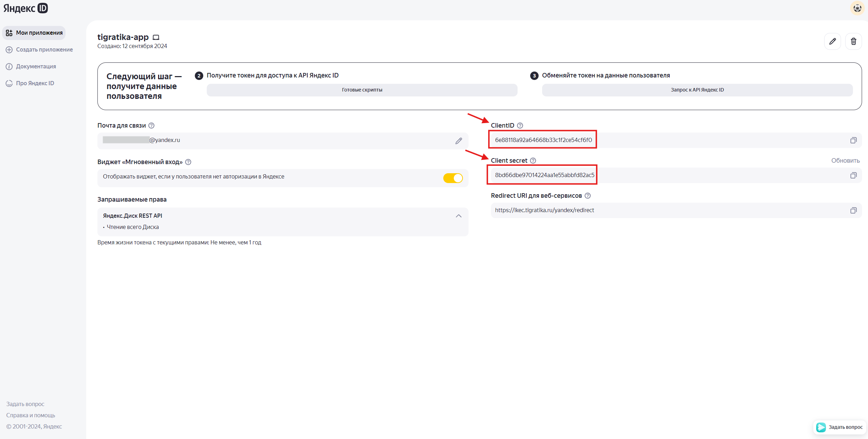Delete the application with the trash icon
This screenshot has width=868, height=439.
click(x=854, y=41)
